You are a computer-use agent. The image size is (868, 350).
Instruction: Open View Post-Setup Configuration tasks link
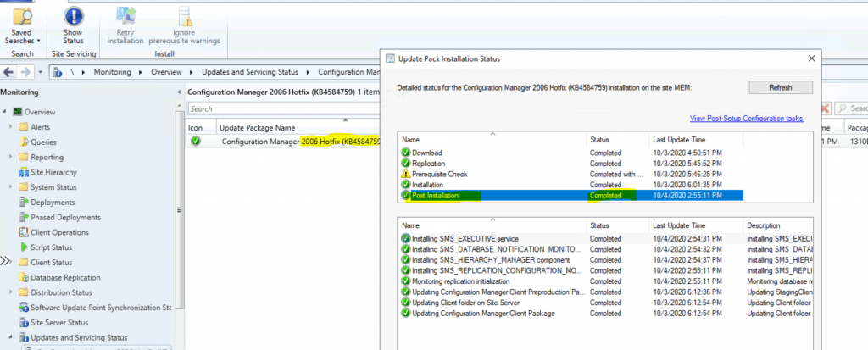pyautogui.click(x=746, y=119)
